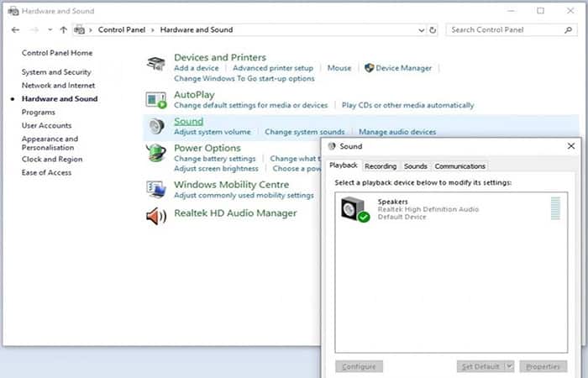Click Hardware and Sound in the address breadcrumb
Screen dimensions: 588x378
197,29
